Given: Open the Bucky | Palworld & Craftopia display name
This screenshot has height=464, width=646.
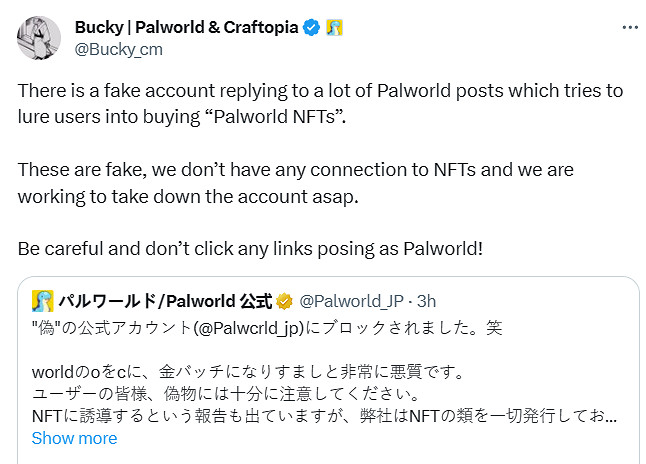Looking at the screenshot, I should click(186, 27).
